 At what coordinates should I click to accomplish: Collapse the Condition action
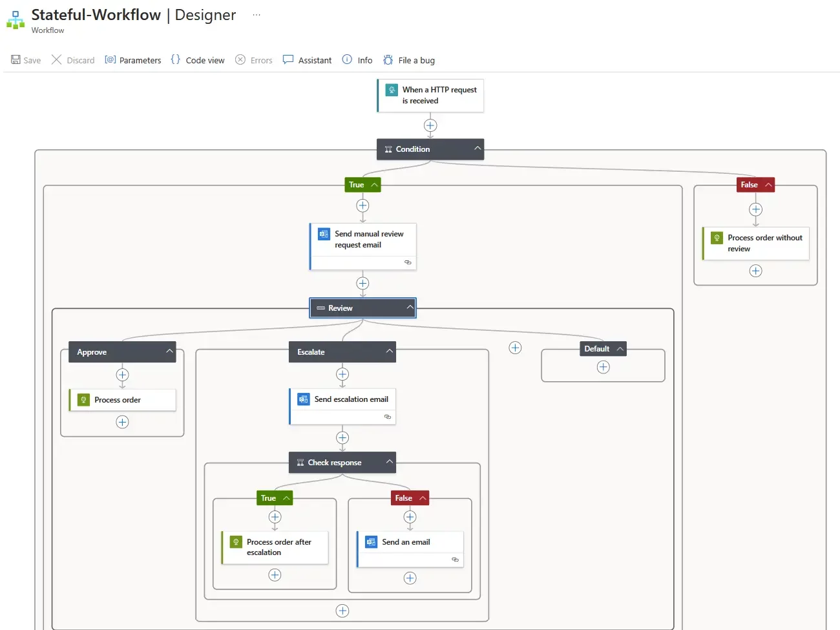[x=478, y=149]
